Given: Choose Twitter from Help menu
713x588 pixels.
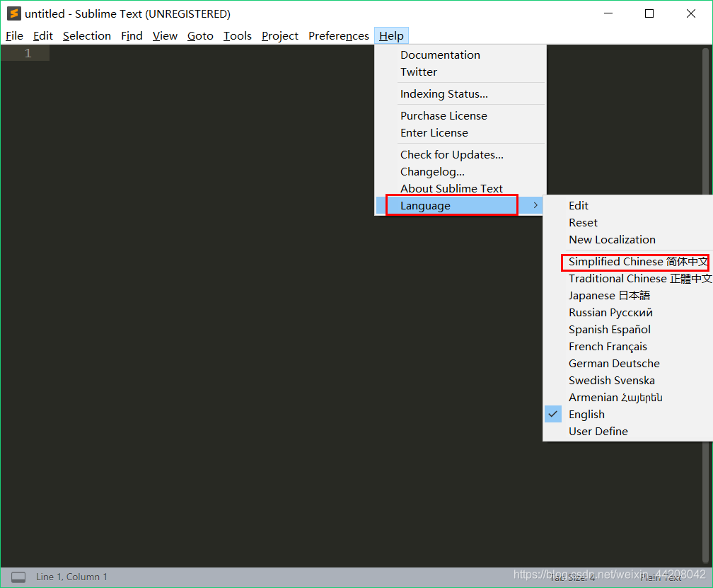Looking at the screenshot, I should [x=460, y=72].
